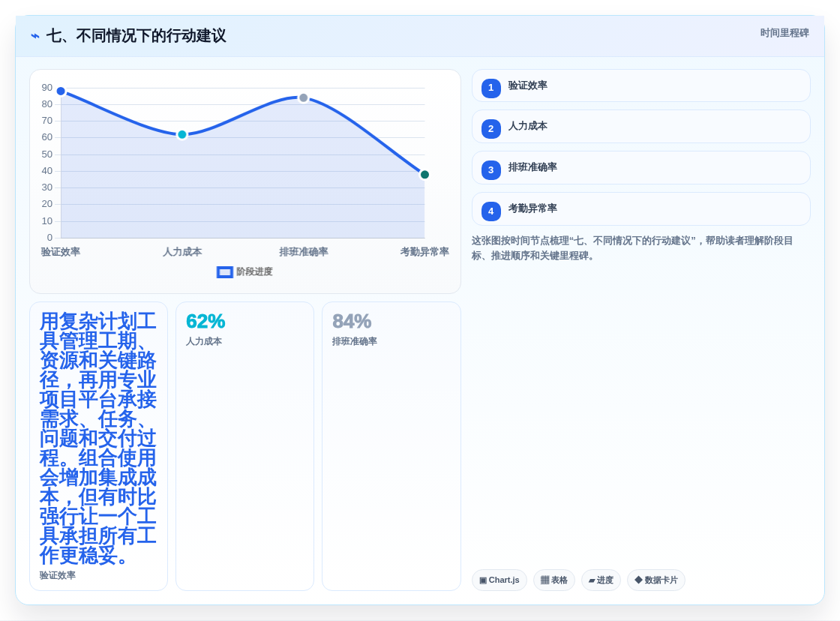
Task: Select the 排班准确率 list item
Action: (x=640, y=168)
